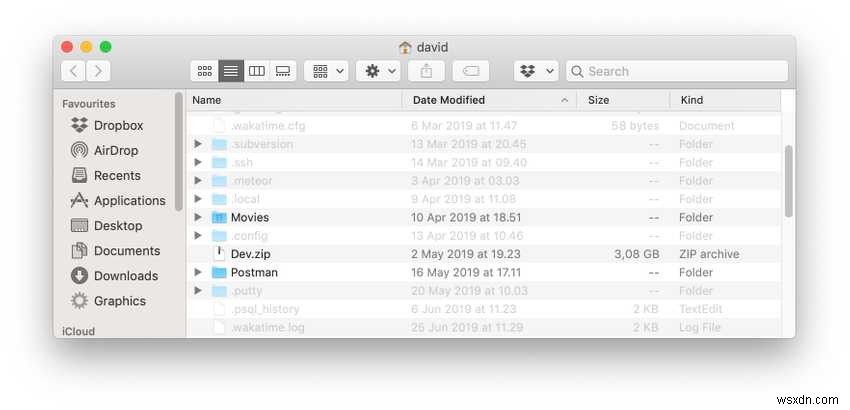Click the Edit Tags toolbar button

click(471, 71)
